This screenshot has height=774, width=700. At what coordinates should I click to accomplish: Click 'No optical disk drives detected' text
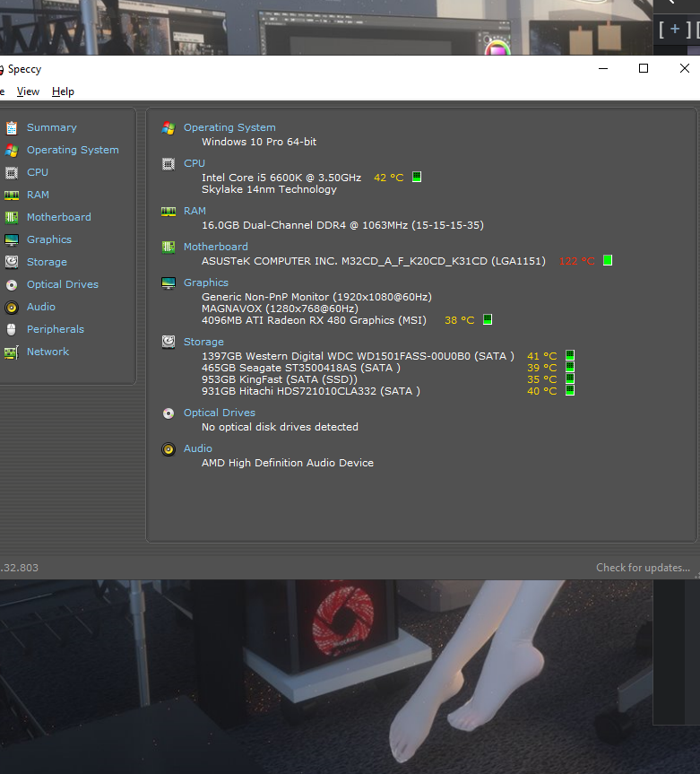coord(280,427)
